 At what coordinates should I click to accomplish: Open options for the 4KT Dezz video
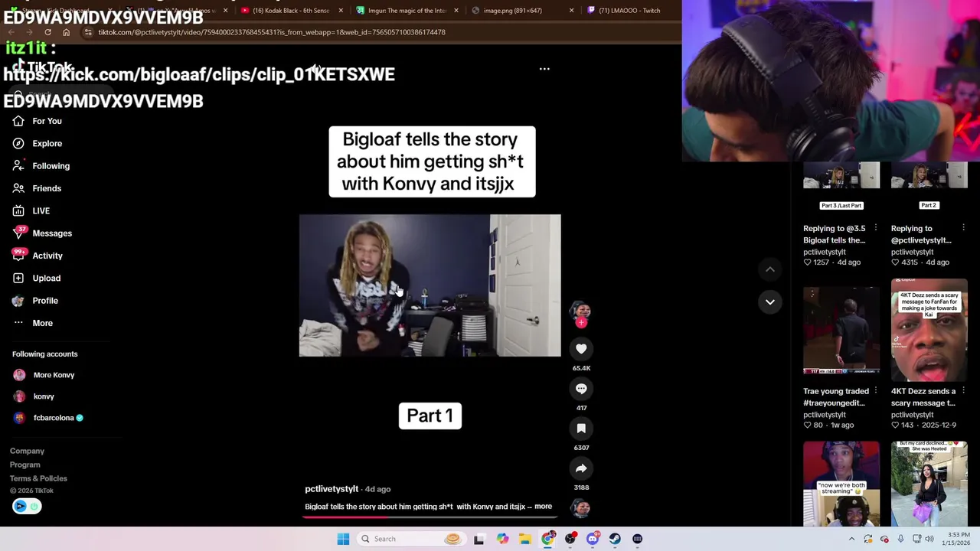coord(963,391)
